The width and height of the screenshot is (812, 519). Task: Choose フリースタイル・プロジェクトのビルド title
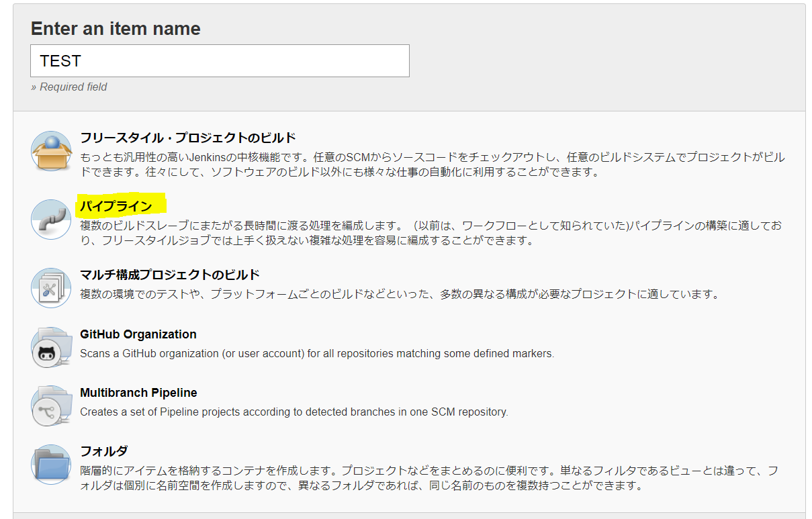click(x=188, y=138)
